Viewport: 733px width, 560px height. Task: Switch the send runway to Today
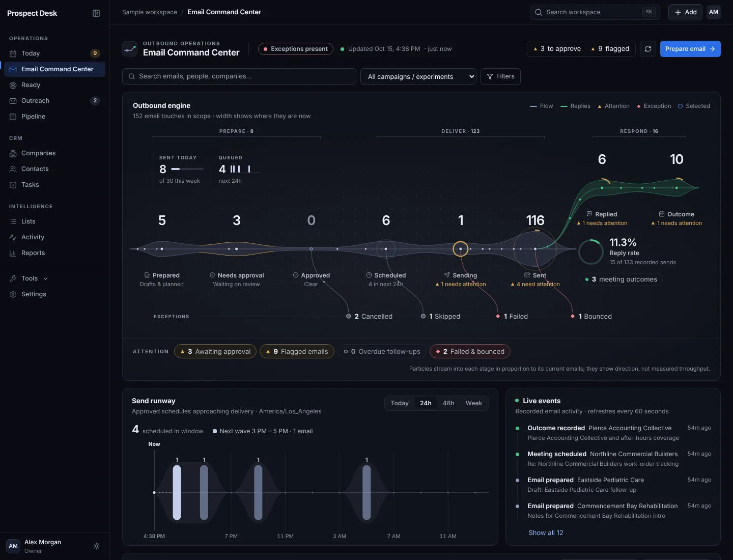tap(400, 403)
